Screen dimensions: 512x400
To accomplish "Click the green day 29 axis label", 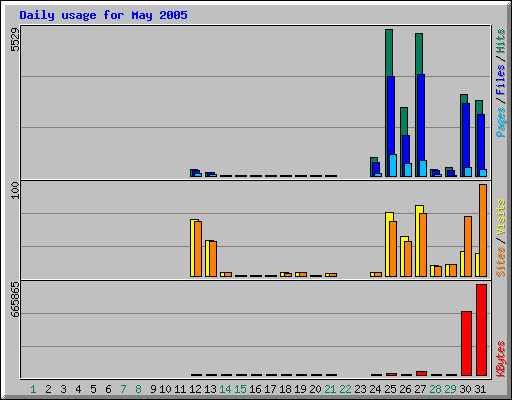I will [x=450, y=389].
